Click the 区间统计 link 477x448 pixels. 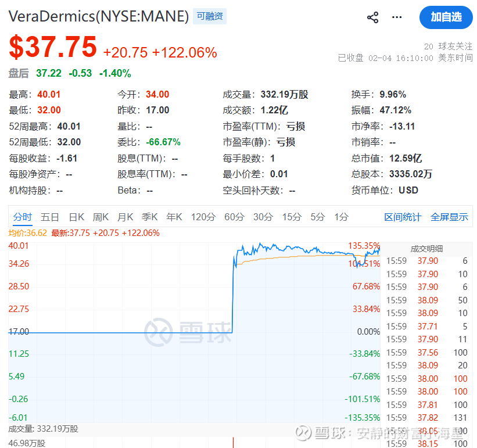click(403, 217)
